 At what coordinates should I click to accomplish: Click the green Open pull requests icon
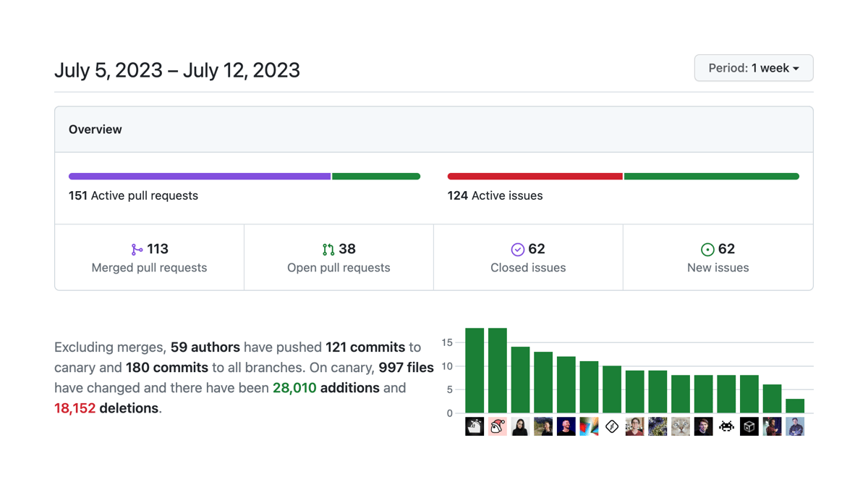[327, 249]
